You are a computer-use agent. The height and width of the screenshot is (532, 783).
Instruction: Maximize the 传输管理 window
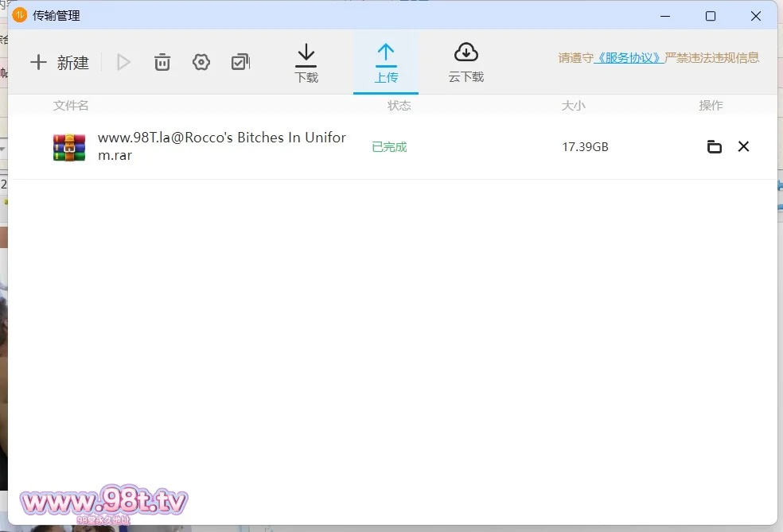coord(711,16)
